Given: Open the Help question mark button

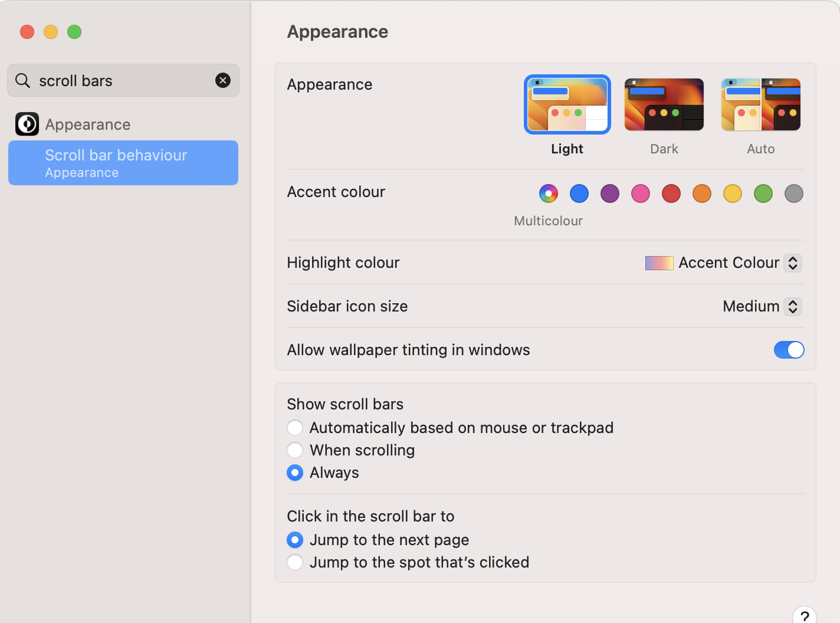Looking at the screenshot, I should (803, 617).
